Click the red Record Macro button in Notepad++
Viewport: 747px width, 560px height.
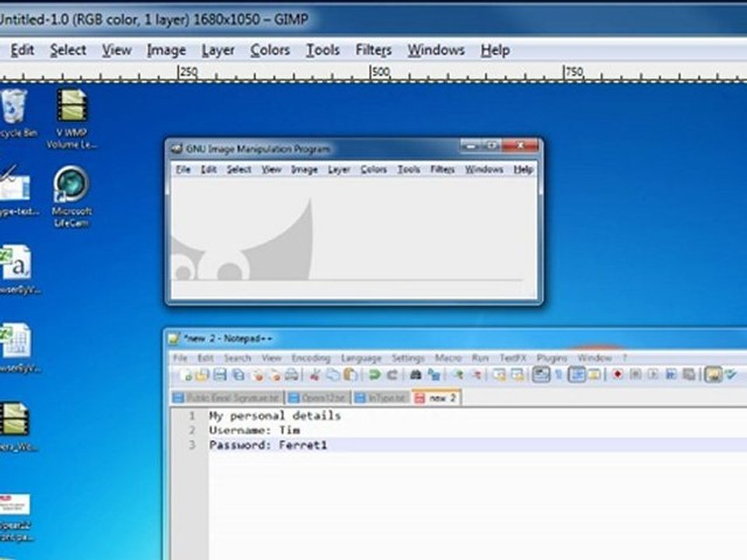click(617, 375)
